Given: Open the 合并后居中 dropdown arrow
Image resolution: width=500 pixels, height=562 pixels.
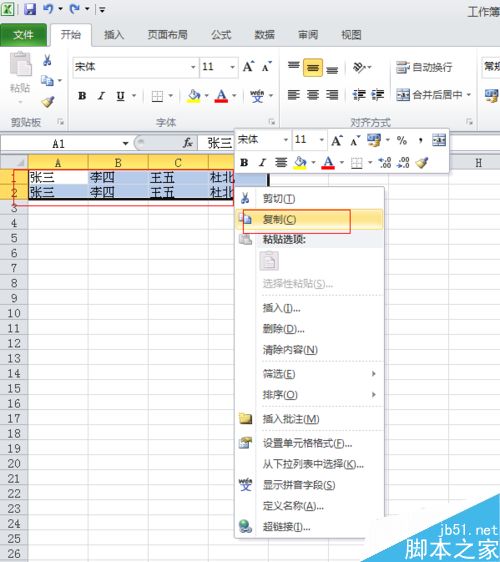Looking at the screenshot, I should [468, 95].
